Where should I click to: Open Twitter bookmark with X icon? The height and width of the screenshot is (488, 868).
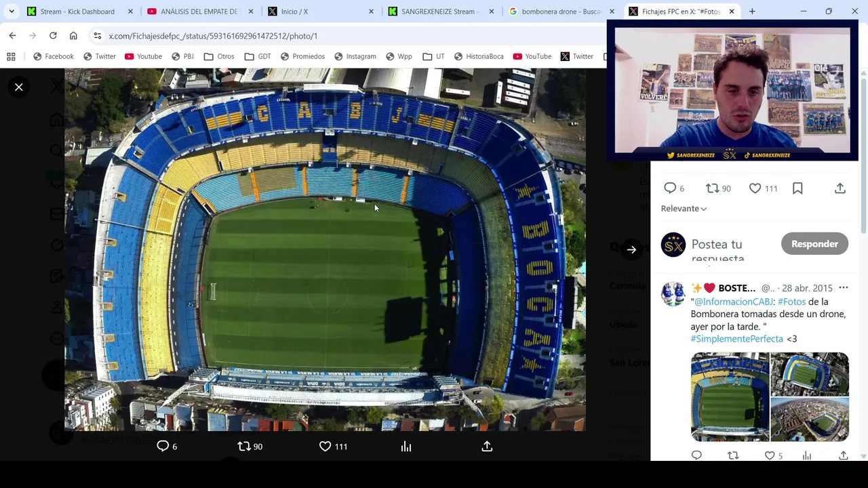576,56
